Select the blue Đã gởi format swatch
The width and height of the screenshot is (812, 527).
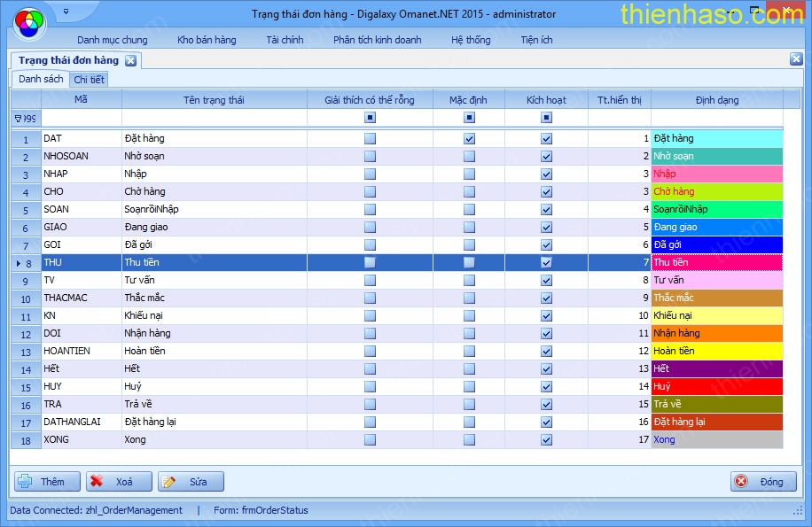(x=716, y=245)
